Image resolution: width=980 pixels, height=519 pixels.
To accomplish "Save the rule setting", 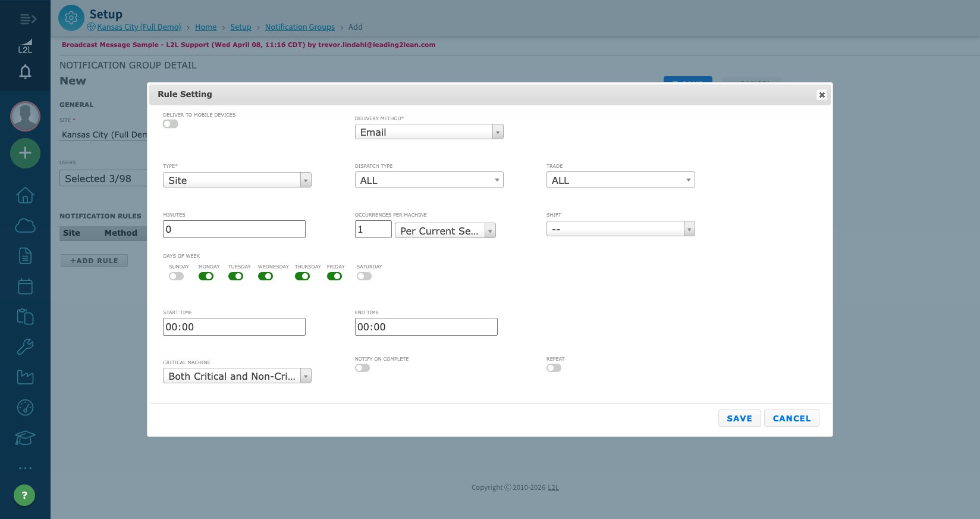I will click(x=740, y=418).
